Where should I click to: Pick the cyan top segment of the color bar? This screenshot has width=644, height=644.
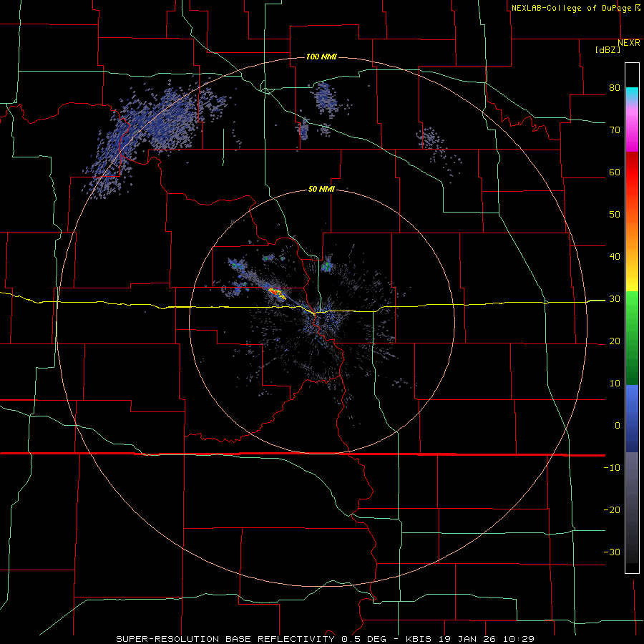pyautogui.click(x=632, y=94)
